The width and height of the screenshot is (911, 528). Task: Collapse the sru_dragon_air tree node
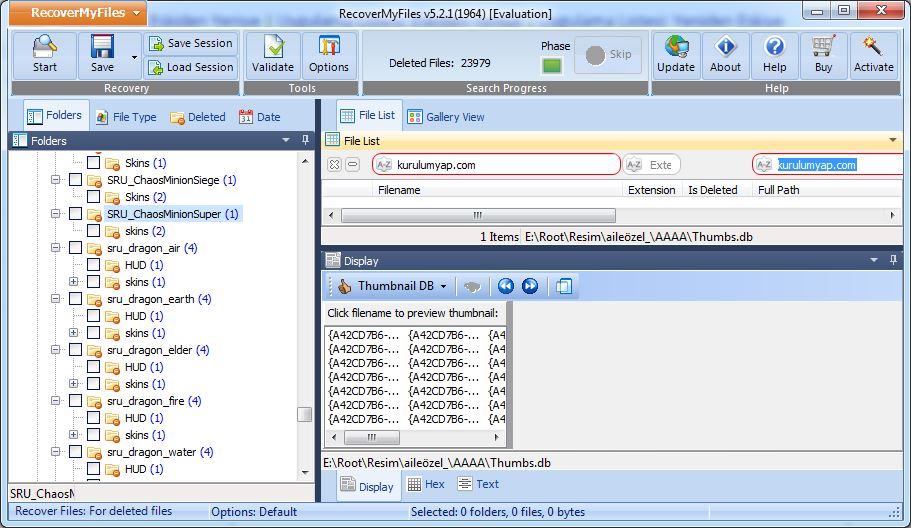coord(55,248)
